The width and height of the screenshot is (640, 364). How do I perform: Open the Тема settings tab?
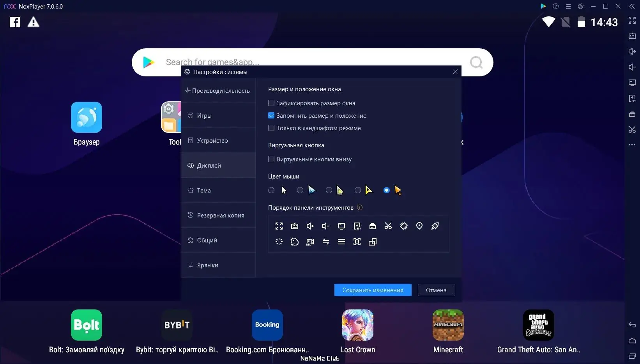coord(218,190)
